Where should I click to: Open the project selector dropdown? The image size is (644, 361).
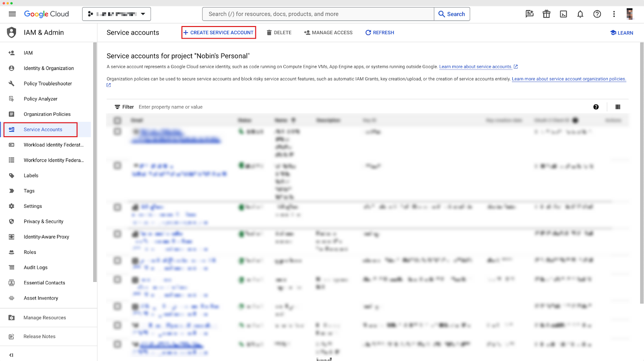click(116, 14)
